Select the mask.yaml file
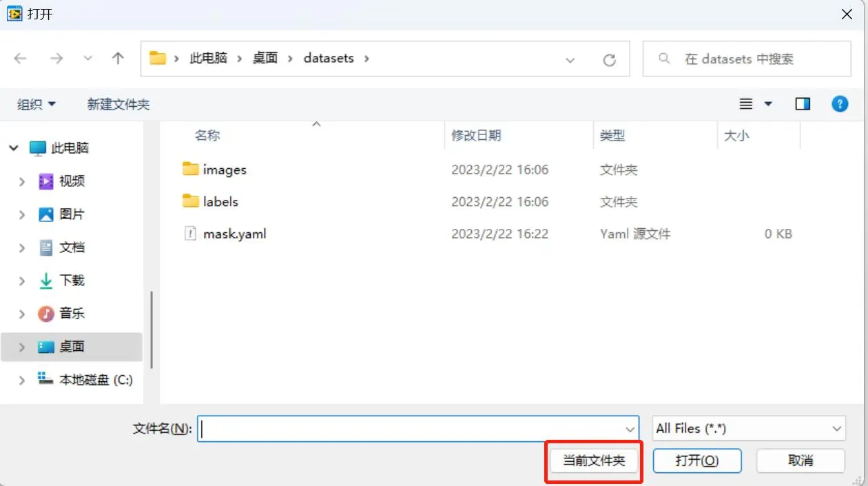The height and width of the screenshot is (486, 868). [x=234, y=234]
